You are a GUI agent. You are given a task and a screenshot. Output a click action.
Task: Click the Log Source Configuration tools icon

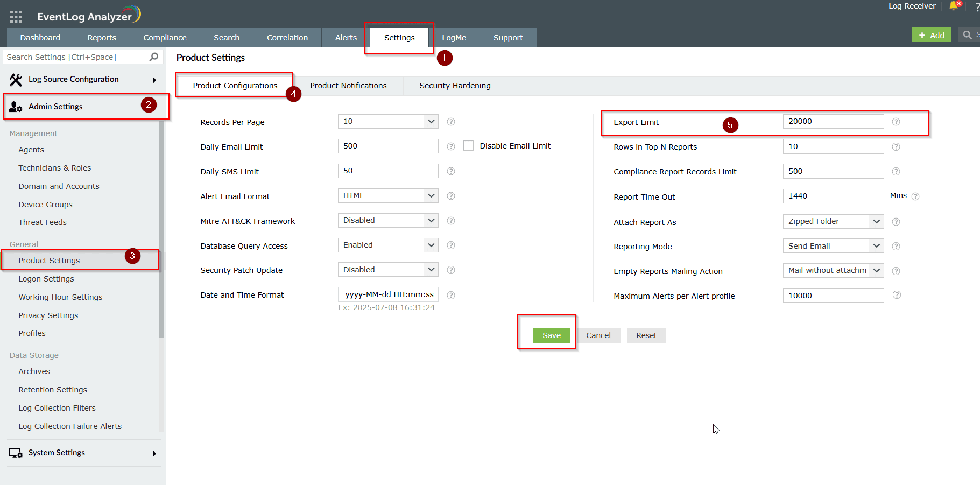(x=16, y=80)
